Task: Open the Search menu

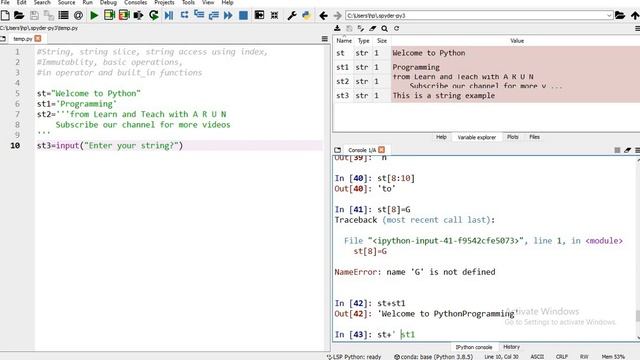Action: [42, 2]
